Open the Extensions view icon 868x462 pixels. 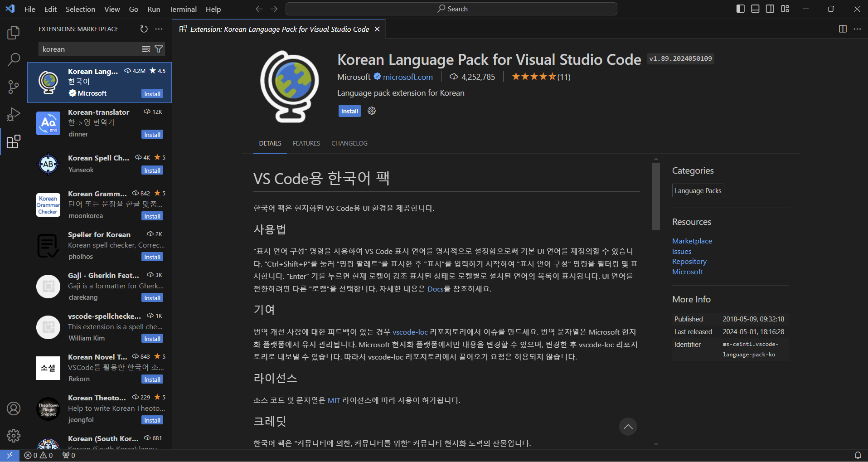coord(14,141)
